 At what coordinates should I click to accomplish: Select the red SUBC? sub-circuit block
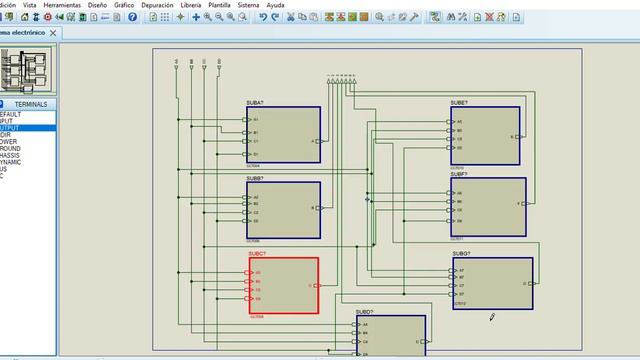coord(284,285)
